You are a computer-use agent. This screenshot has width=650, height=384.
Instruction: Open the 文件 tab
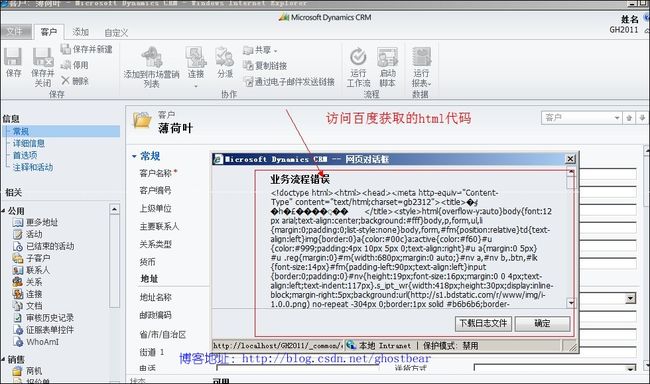click(15, 32)
